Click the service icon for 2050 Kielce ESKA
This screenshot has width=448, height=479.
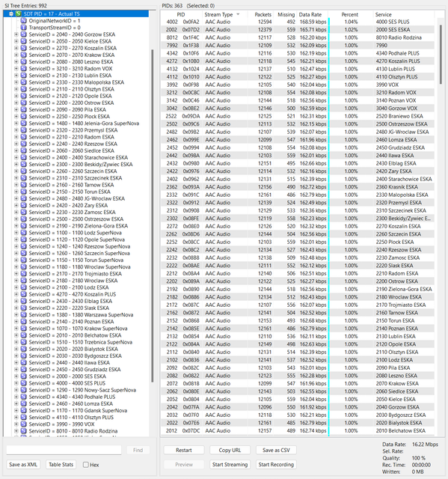23,41
